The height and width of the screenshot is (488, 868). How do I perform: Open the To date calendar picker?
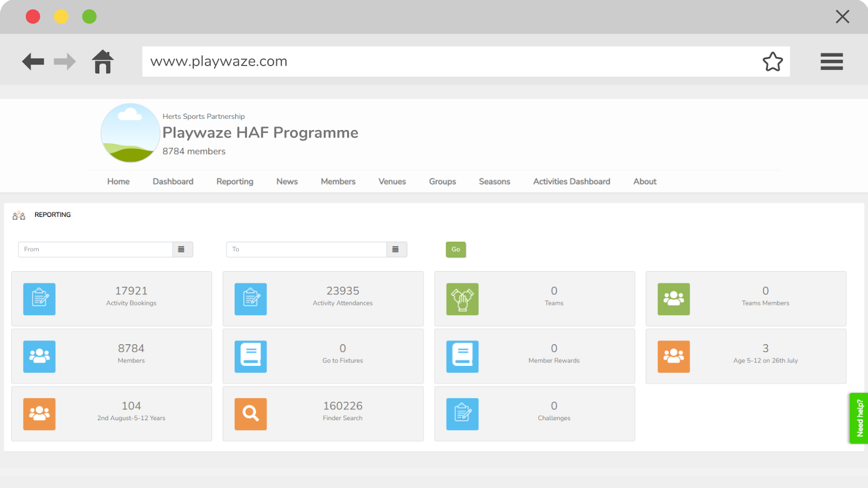point(396,249)
